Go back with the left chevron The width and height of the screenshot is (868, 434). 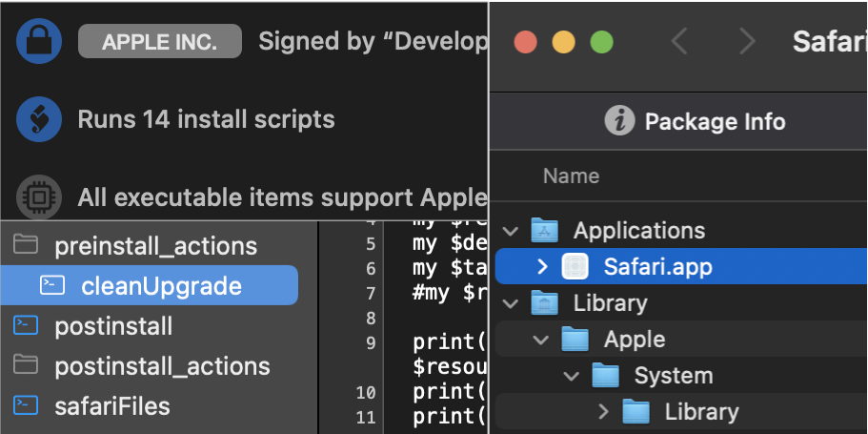pyautogui.click(x=679, y=42)
